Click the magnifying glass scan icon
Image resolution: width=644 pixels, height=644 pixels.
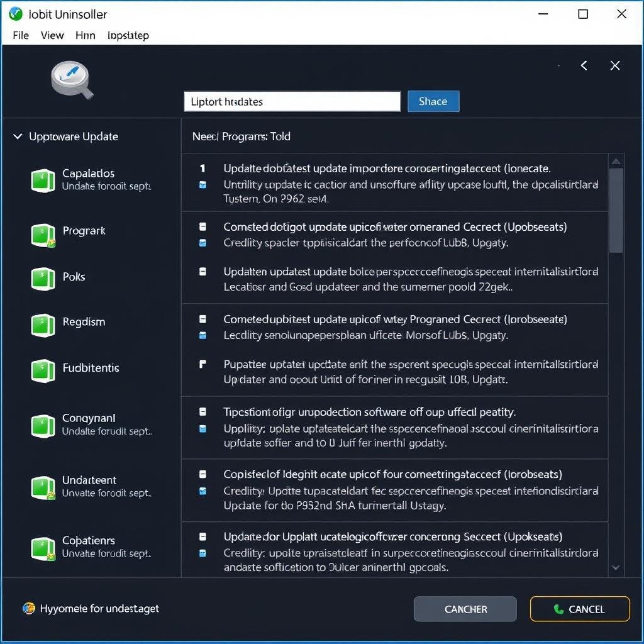[x=72, y=80]
